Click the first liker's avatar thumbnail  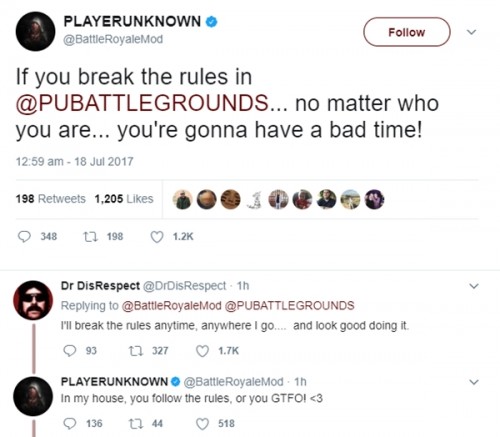[x=183, y=199]
